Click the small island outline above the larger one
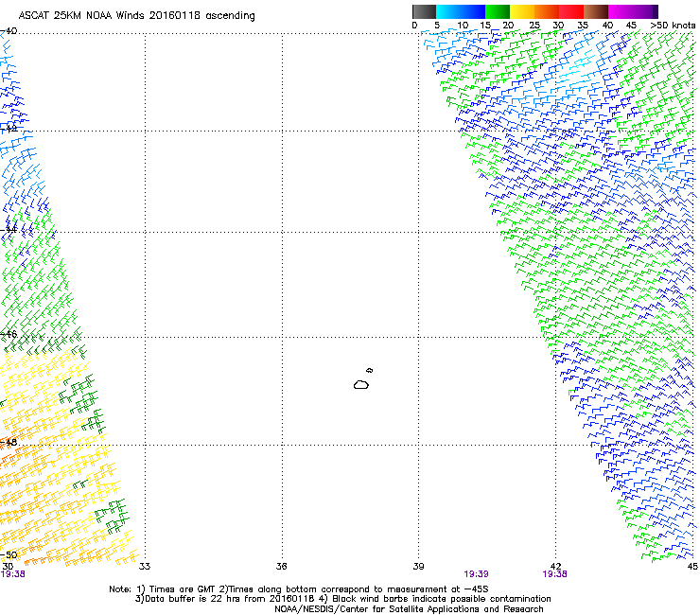Screen dimensions: 700x615 (x=370, y=370)
